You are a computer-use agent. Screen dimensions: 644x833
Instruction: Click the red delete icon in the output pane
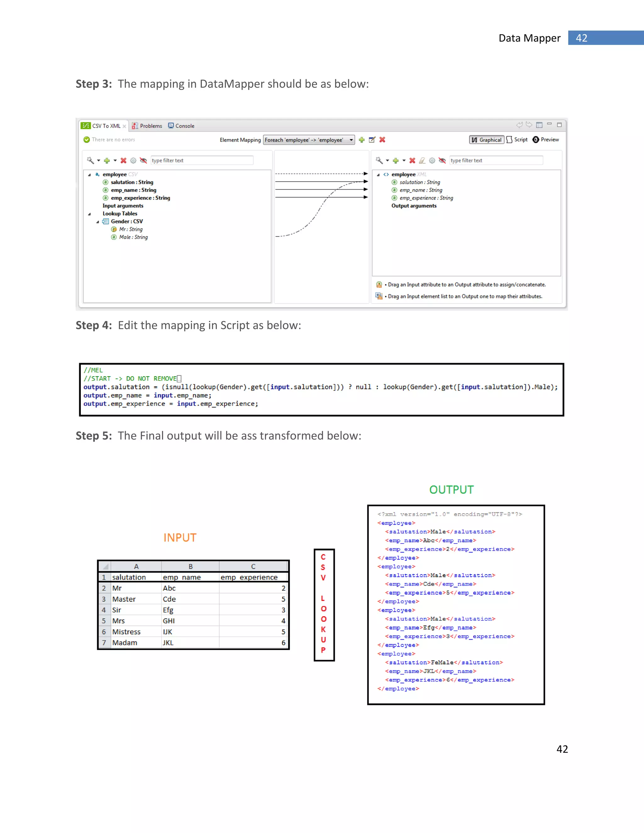[x=412, y=161]
